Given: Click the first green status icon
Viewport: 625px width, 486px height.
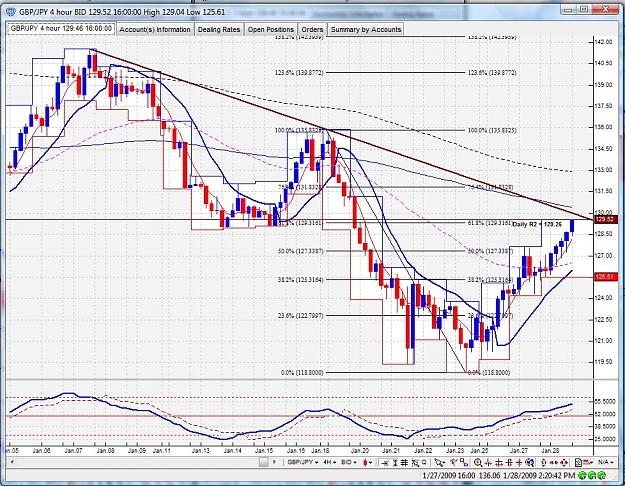Looking at the screenshot, I should click(582, 476).
